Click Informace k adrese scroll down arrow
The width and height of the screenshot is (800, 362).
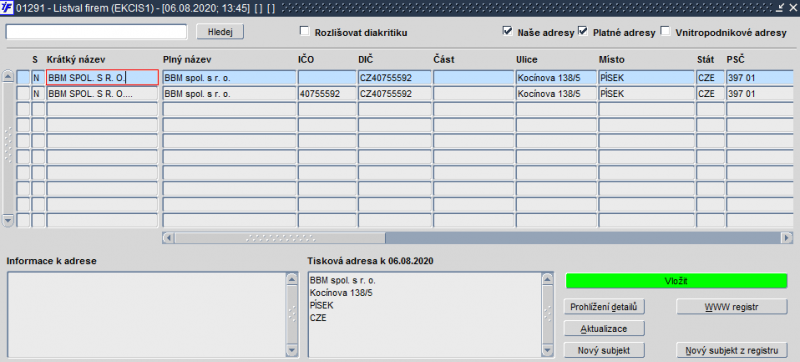point(292,351)
